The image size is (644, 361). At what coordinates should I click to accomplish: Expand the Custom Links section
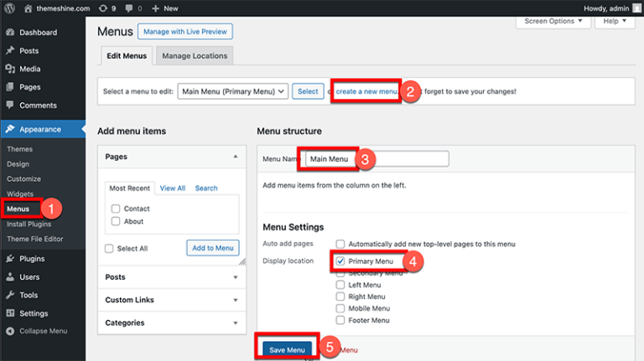click(171, 300)
